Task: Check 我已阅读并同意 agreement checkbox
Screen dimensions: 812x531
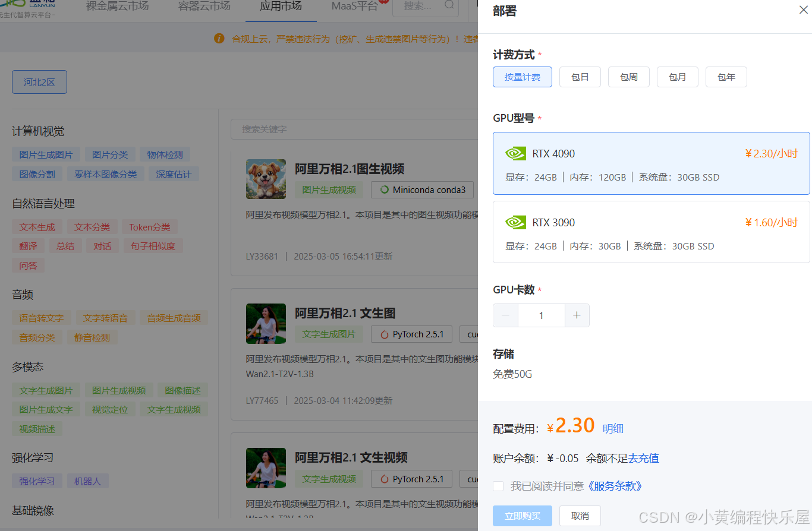Action: (x=498, y=486)
